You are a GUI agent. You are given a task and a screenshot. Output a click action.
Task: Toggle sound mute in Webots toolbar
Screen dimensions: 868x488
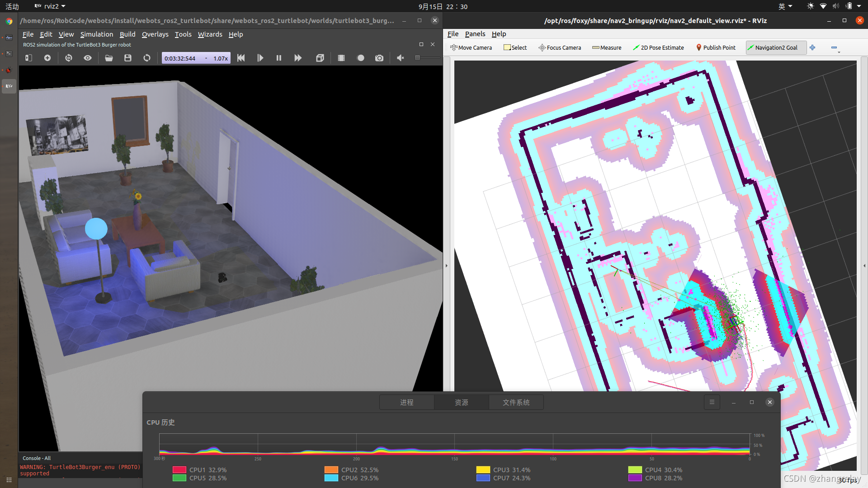400,58
